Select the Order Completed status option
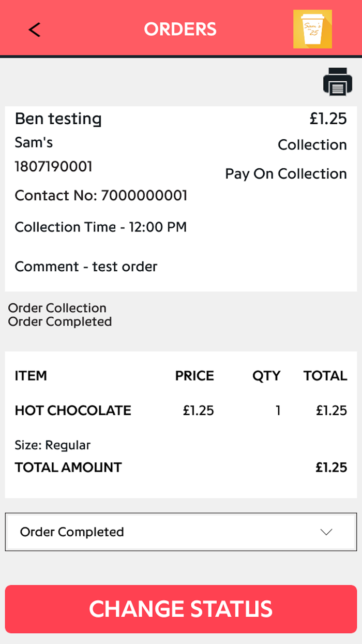This screenshot has height=644, width=362. [71, 532]
